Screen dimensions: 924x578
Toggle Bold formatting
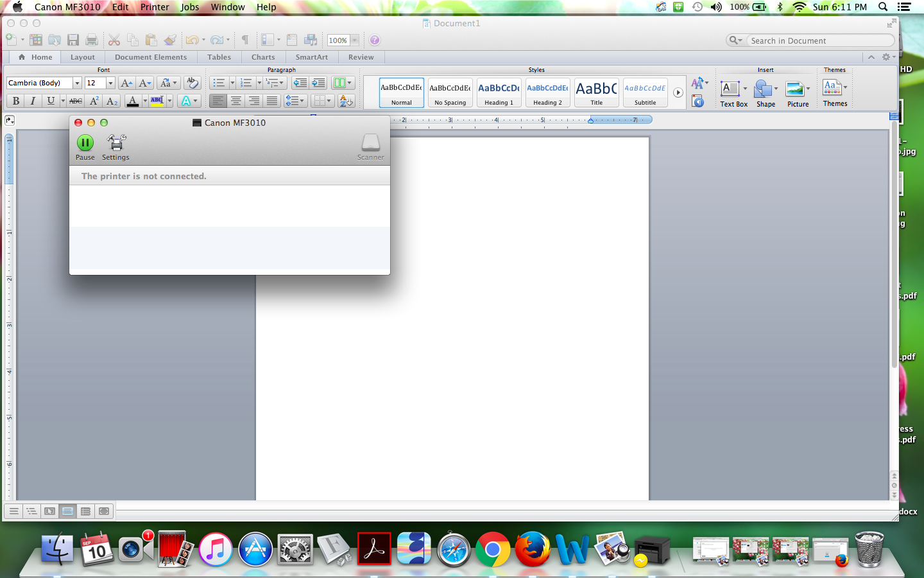click(x=16, y=101)
